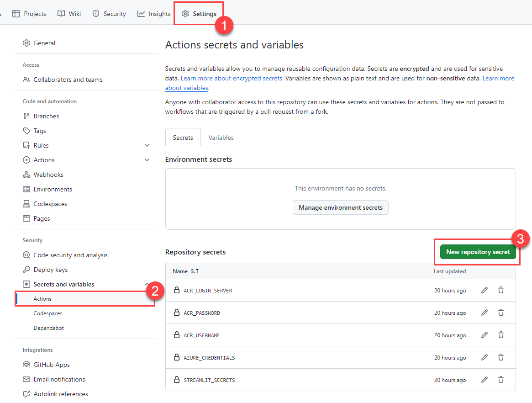Click New repository secret
This screenshot has height=403, width=532.
478,252
